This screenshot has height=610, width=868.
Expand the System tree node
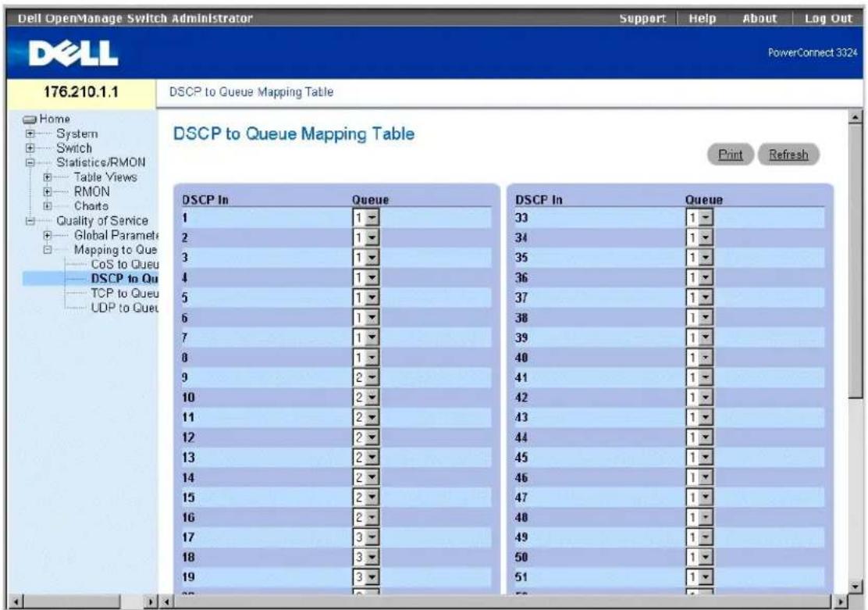30,134
